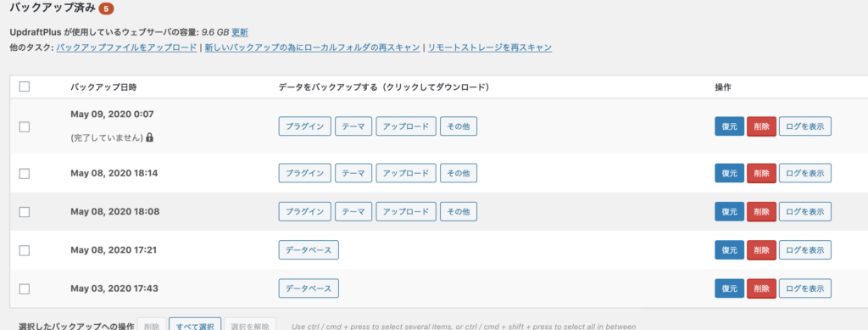868x330 pixels.
Task: Download その他 from May 08 18:08 backup
Action: click(x=459, y=211)
